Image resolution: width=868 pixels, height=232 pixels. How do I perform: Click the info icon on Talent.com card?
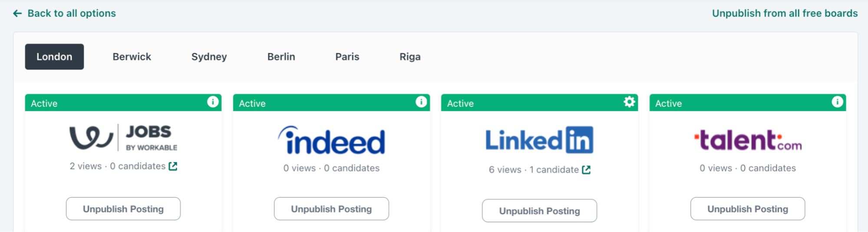tap(837, 102)
